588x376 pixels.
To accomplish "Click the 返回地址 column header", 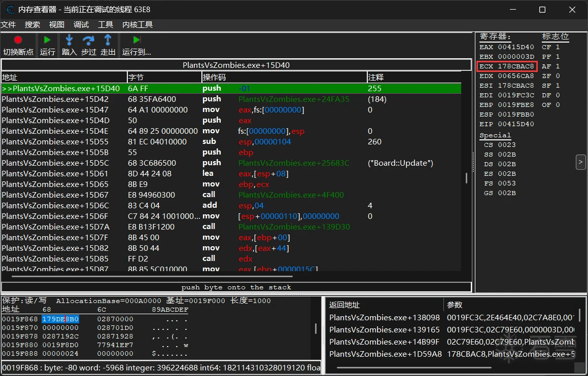I will pyautogui.click(x=385, y=305).
